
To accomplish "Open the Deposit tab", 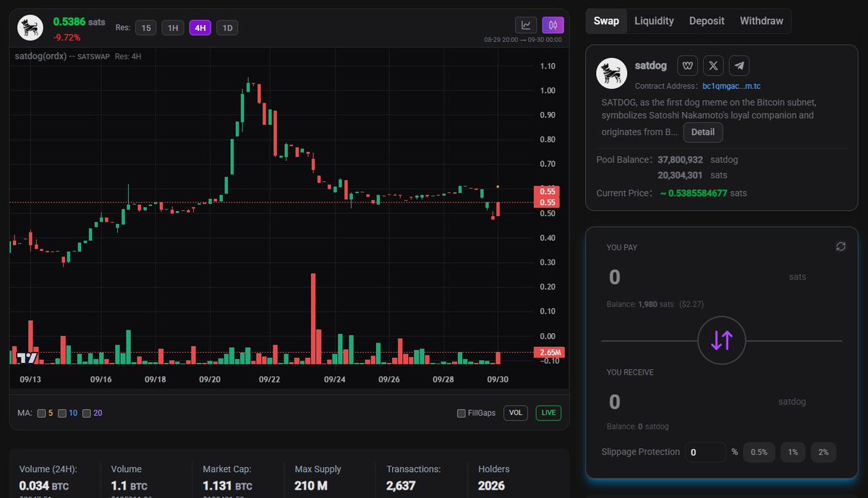I will pyautogui.click(x=707, y=21).
